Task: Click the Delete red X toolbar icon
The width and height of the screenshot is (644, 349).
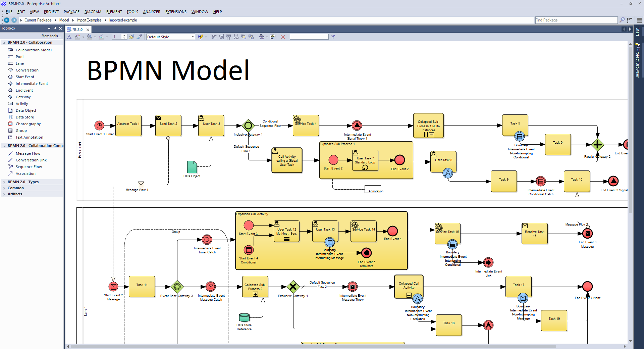Action: 283,37
